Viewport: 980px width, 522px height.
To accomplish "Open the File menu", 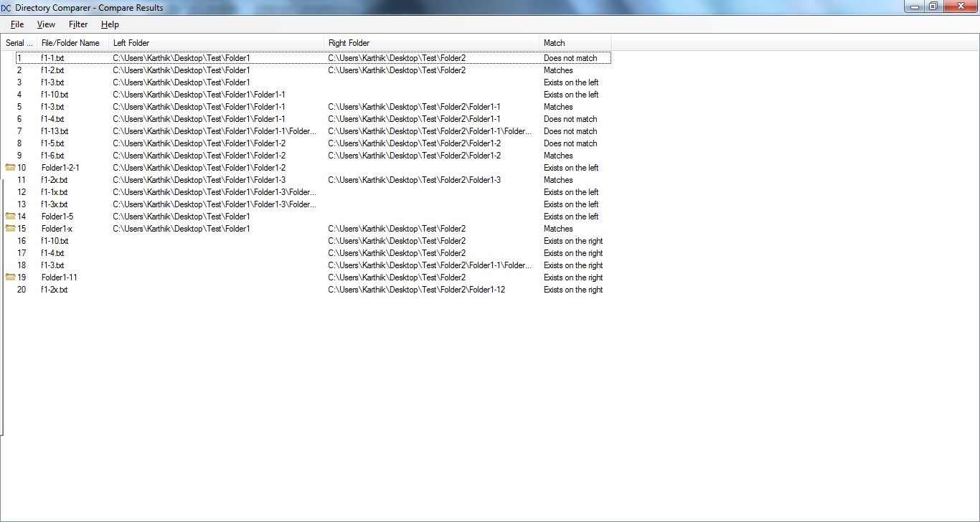I will tap(17, 24).
